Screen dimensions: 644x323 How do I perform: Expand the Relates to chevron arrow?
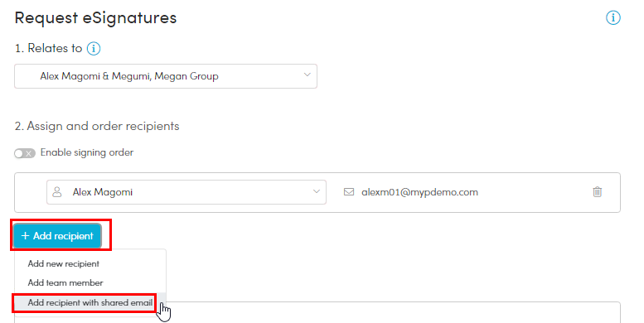coord(307,75)
